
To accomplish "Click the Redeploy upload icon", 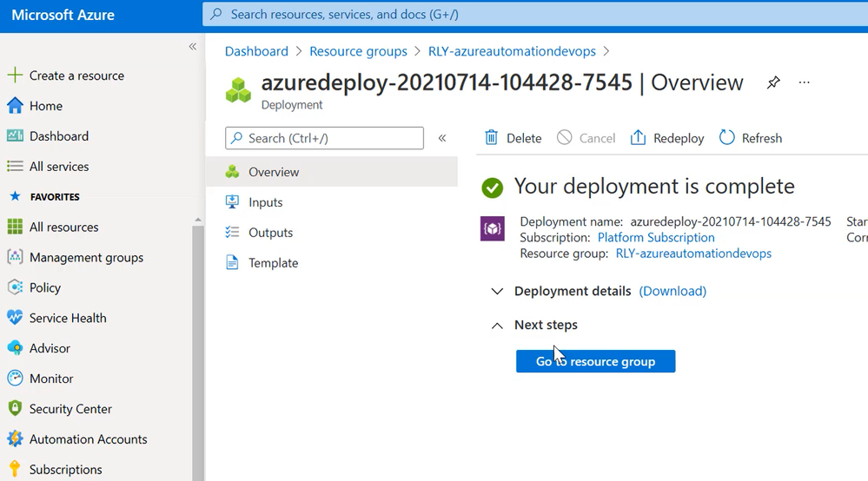I will (638, 138).
